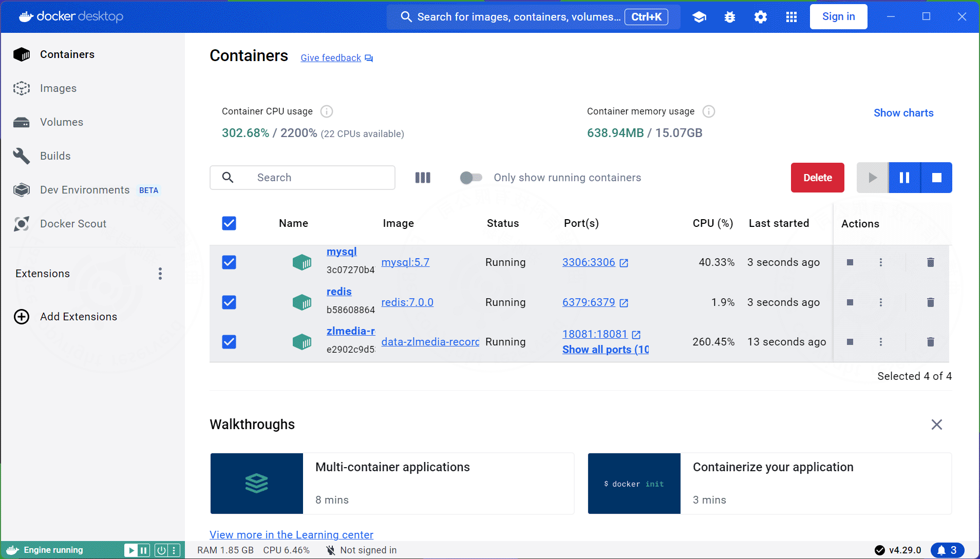Open the mysql container name link
980x559 pixels.
(x=342, y=252)
